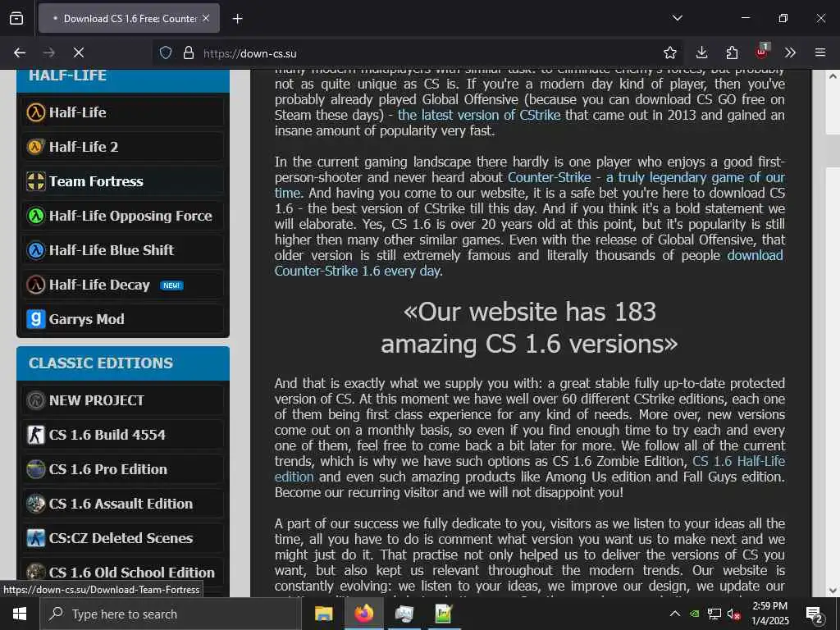Open Half-Life Opposing Force page
The height and width of the screenshot is (630, 840).
123,216
